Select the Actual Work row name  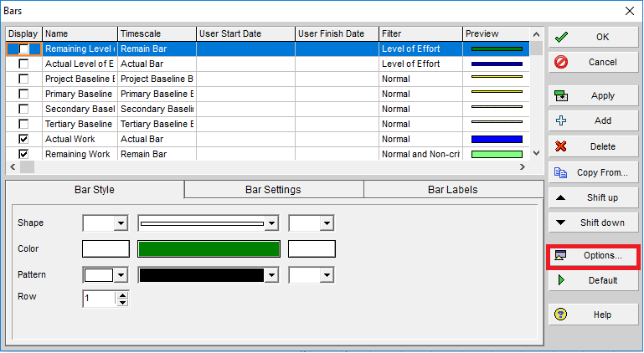[70, 139]
